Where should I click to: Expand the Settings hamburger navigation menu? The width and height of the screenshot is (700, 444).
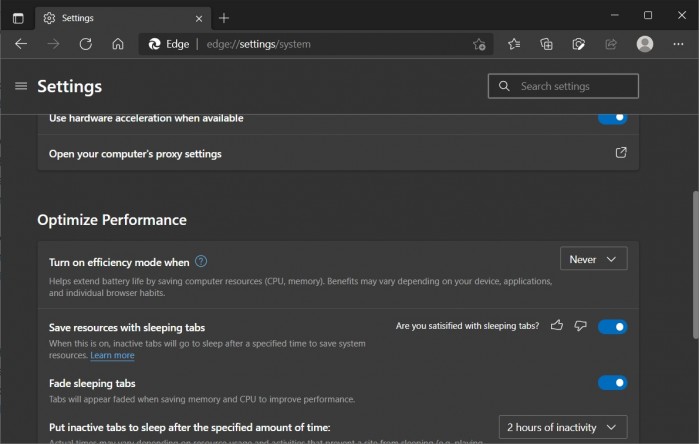(x=21, y=86)
